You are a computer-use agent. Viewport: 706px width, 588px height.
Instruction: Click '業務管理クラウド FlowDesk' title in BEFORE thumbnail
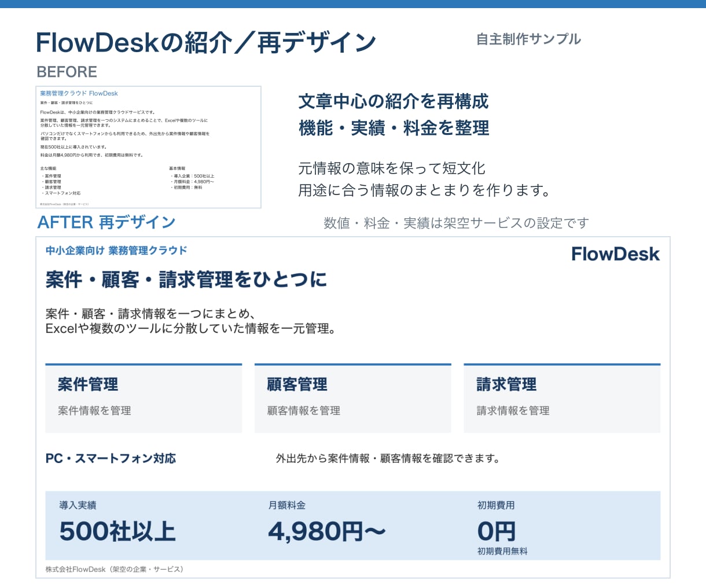(79, 93)
